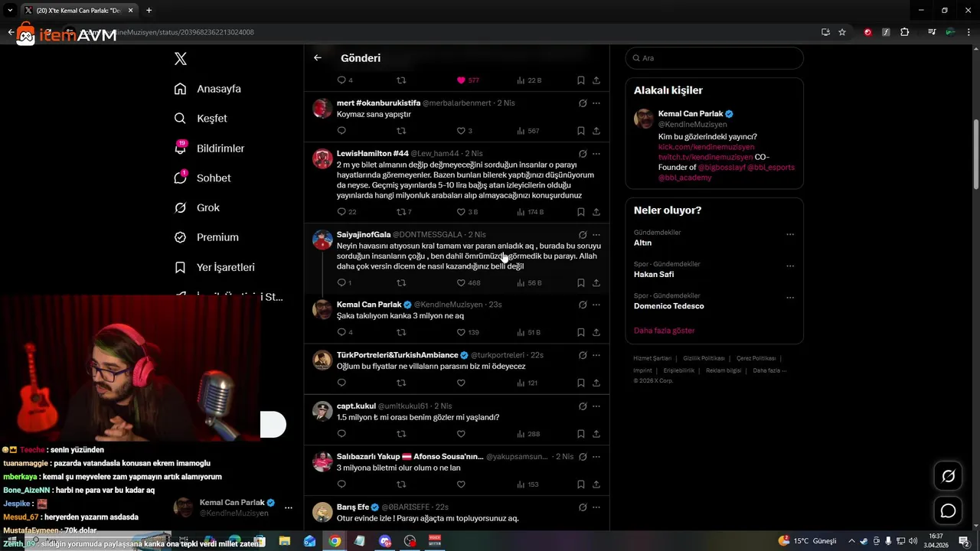Screen dimensions: 980x551
Task: Click the browser page vertical scrollbar
Action: pyautogui.click(x=975, y=155)
